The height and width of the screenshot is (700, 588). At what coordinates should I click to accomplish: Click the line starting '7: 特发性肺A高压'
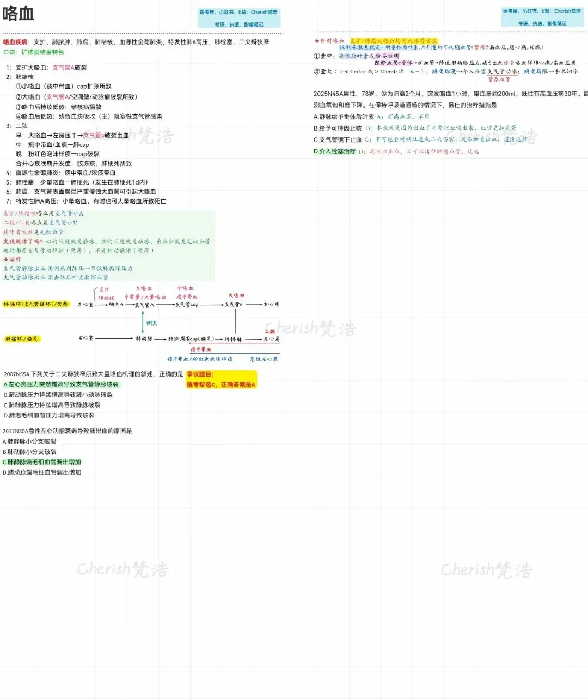(x=86, y=201)
